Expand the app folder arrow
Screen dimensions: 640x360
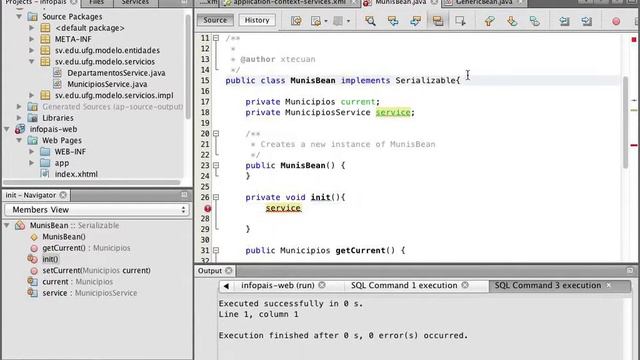pos(31,162)
